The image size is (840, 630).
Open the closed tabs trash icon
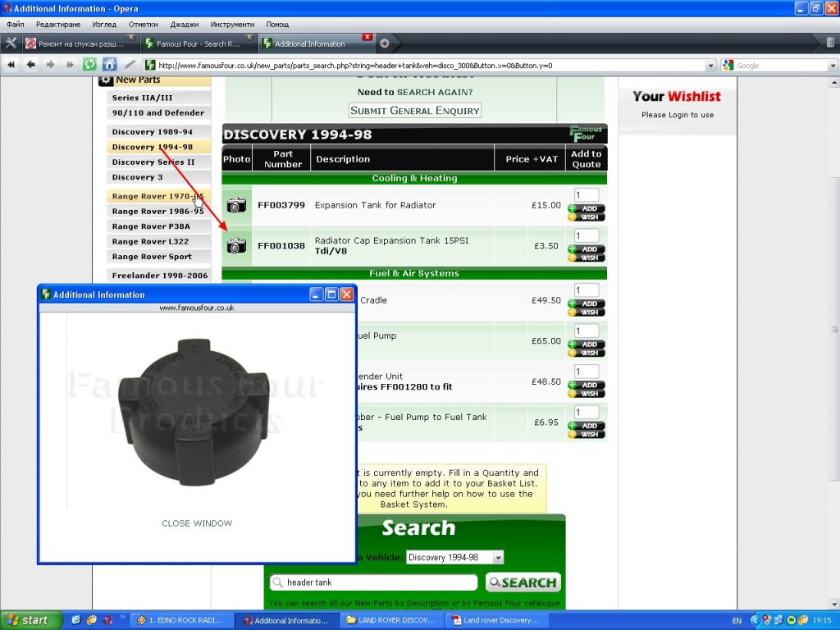pyautogui.click(x=830, y=43)
